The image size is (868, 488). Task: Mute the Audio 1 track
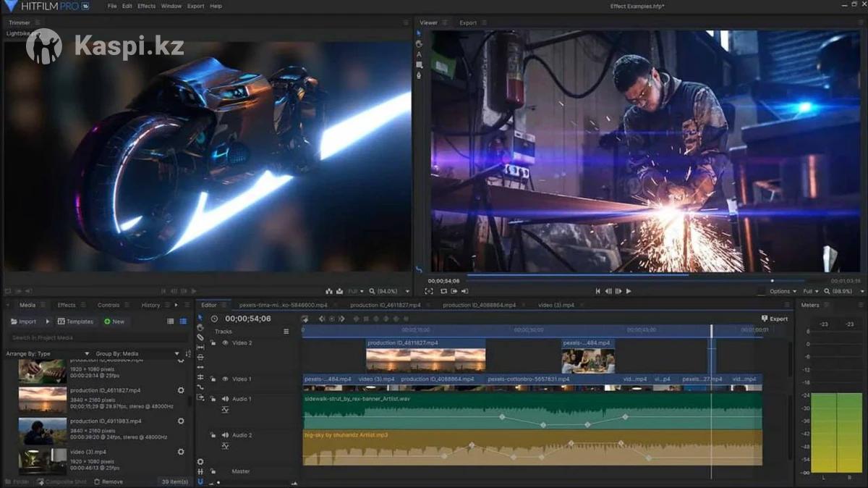(x=225, y=399)
